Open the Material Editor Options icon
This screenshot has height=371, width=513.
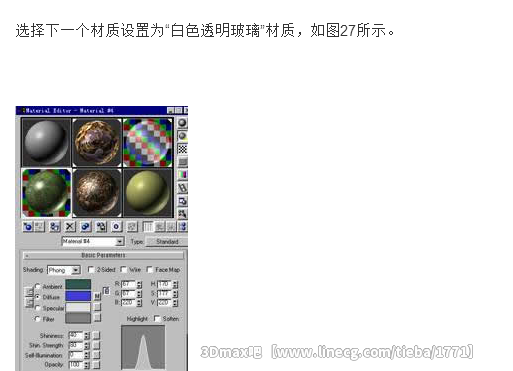coord(182,201)
